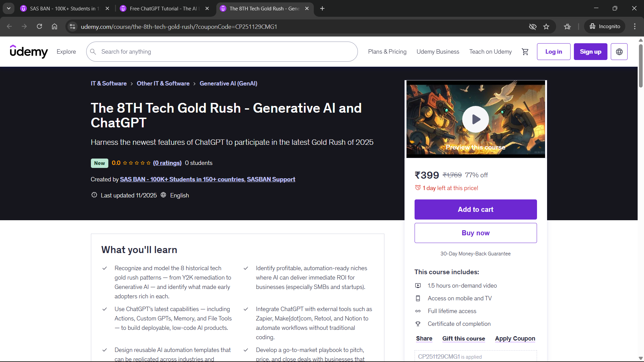
Task: Click the Udemy logo
Action: click(x=29, y=52)
